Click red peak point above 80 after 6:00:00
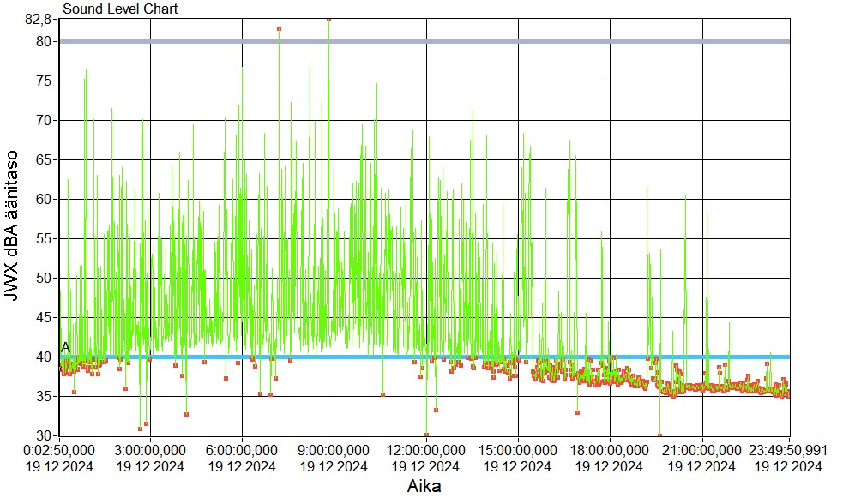Screen dimensions: 849x504 coord(279,28)
